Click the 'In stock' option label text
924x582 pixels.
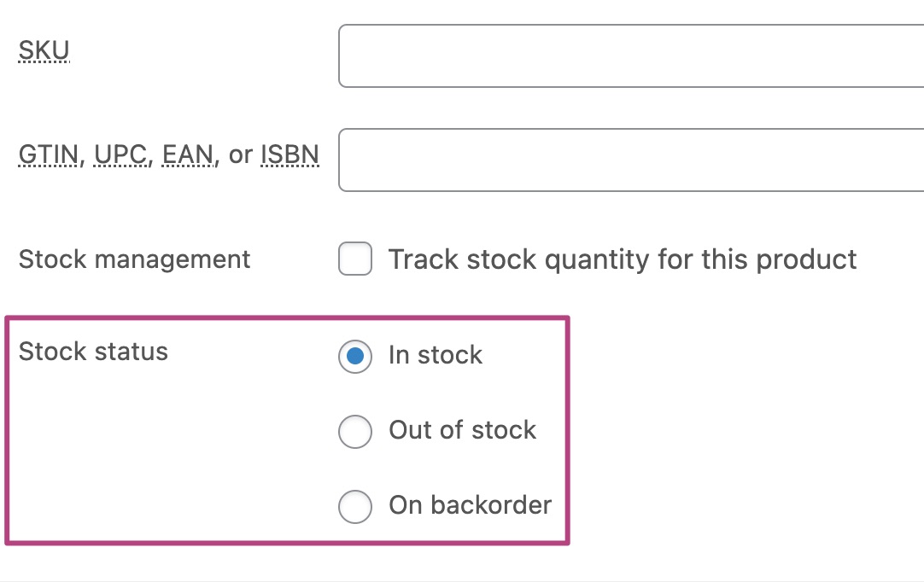[436, 355]
